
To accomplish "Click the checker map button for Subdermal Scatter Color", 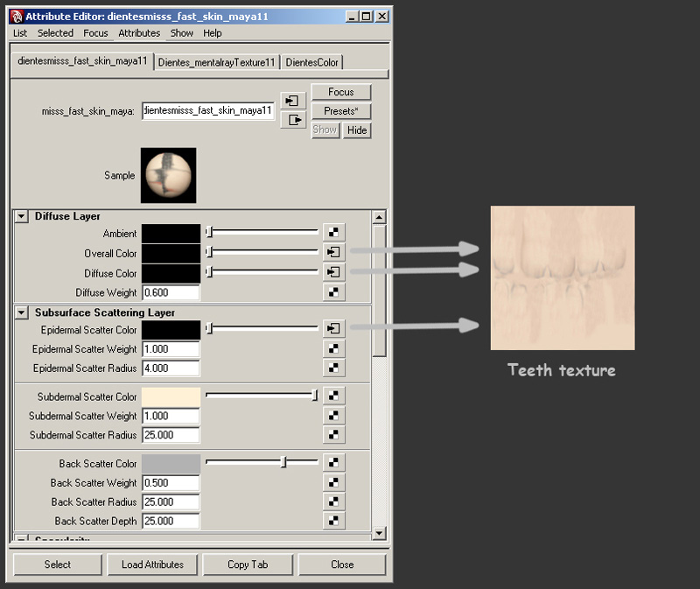I will pos(333,396).
